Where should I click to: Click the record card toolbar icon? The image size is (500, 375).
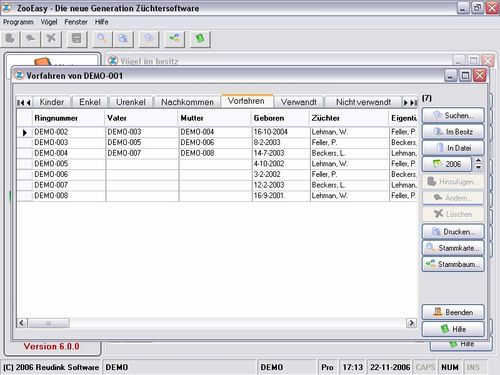pyautogui.click(x=149, y=39)
